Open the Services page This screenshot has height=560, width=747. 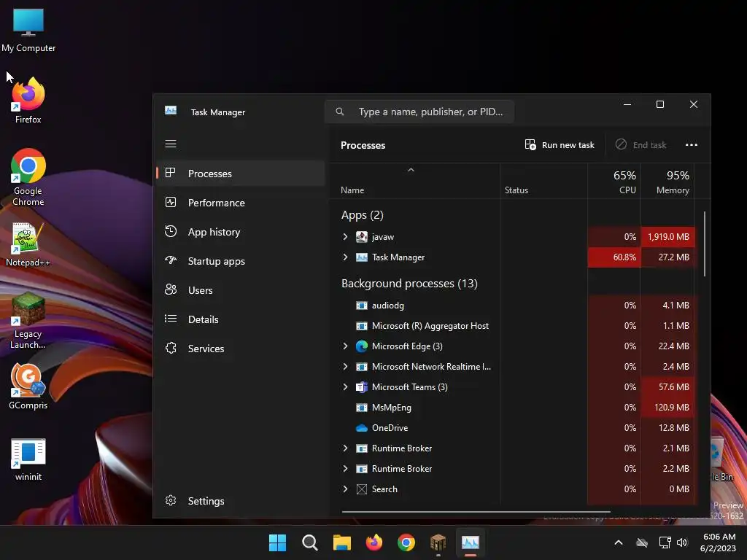coord(241,349)
